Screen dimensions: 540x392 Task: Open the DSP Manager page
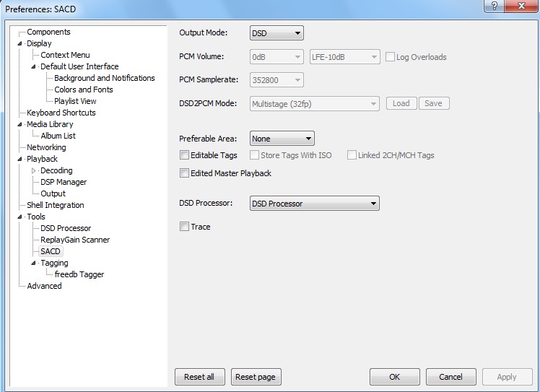64,182
